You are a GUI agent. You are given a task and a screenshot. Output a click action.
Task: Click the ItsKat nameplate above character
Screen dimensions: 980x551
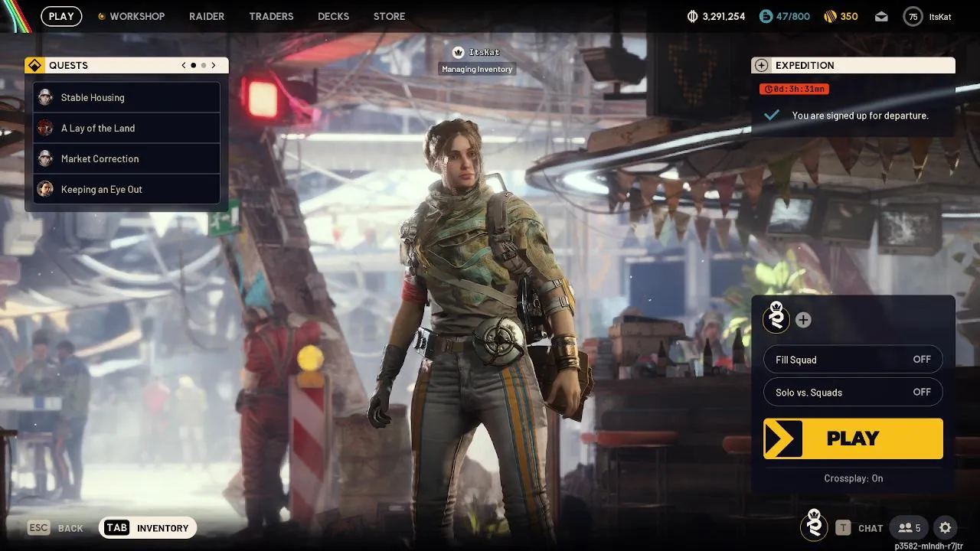pos(484,52)
